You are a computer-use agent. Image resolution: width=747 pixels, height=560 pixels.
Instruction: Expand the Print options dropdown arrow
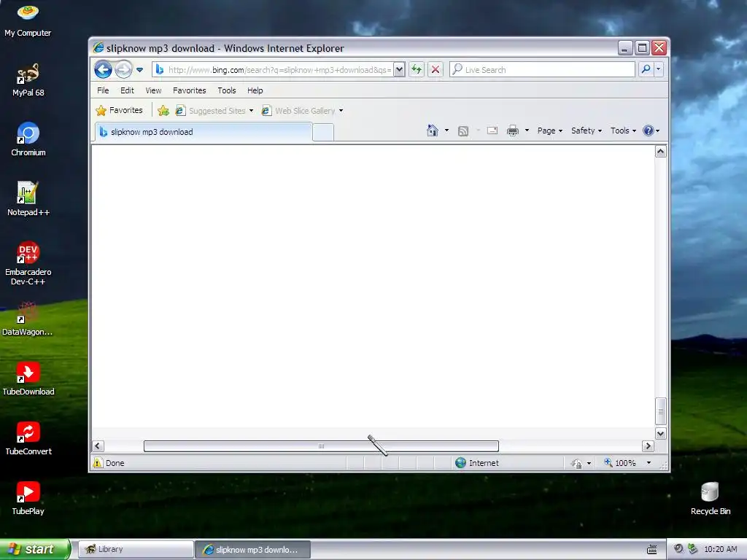click(x=527, y=131)
